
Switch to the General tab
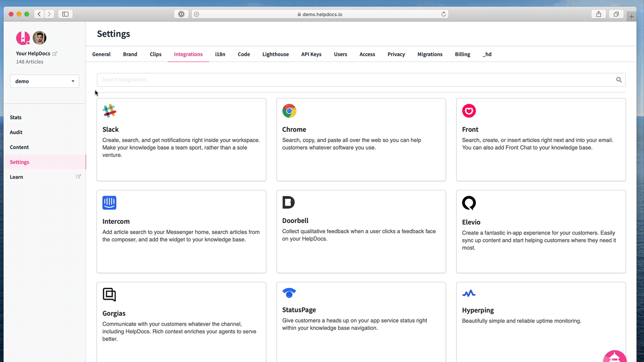tap(102, 54)
